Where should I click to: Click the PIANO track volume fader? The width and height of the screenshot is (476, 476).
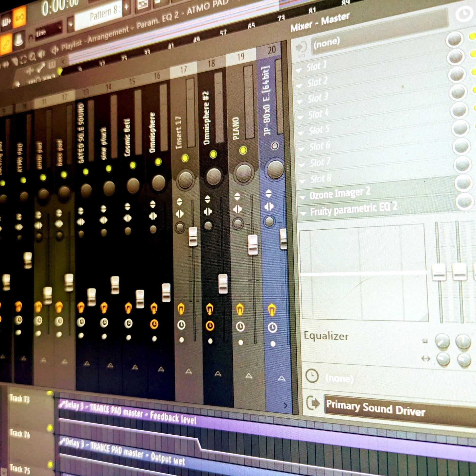tap(253, 245)
